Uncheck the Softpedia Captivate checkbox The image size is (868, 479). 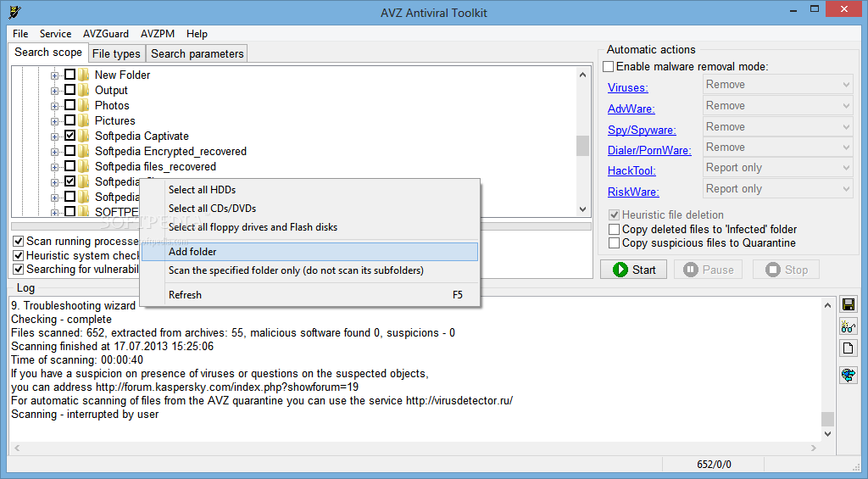click(70, 135)
